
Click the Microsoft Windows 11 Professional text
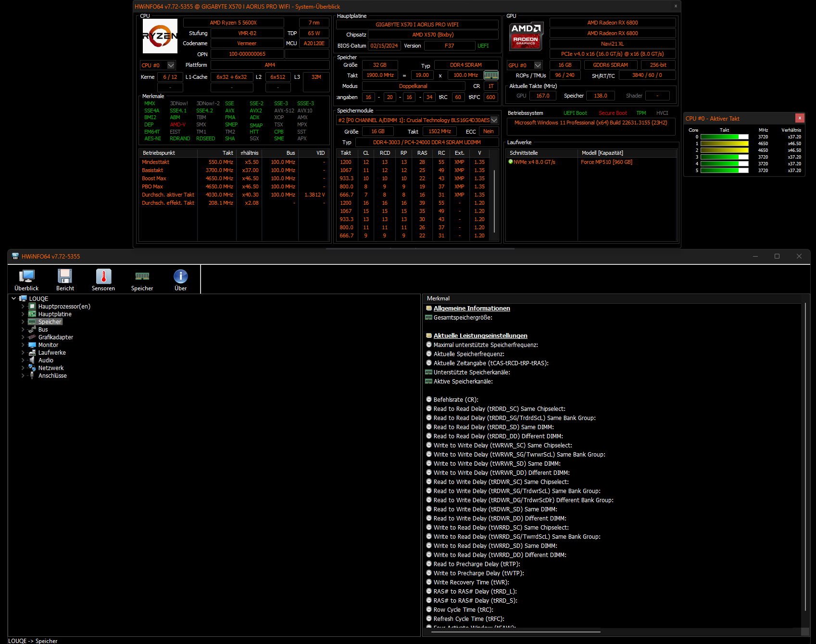[x=590, y=123]
